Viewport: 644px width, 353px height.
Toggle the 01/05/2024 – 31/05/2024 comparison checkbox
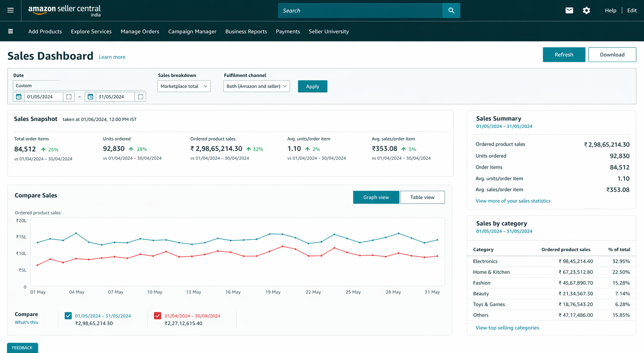click(68, 316)
